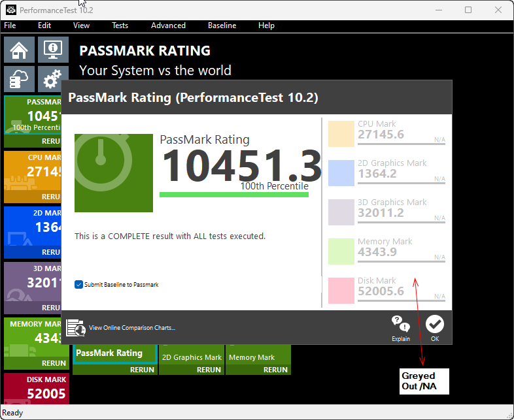The width and height of the screenshot is (514, 420).
Task: Open the settings gears icon
Action: tap(52, 79)
